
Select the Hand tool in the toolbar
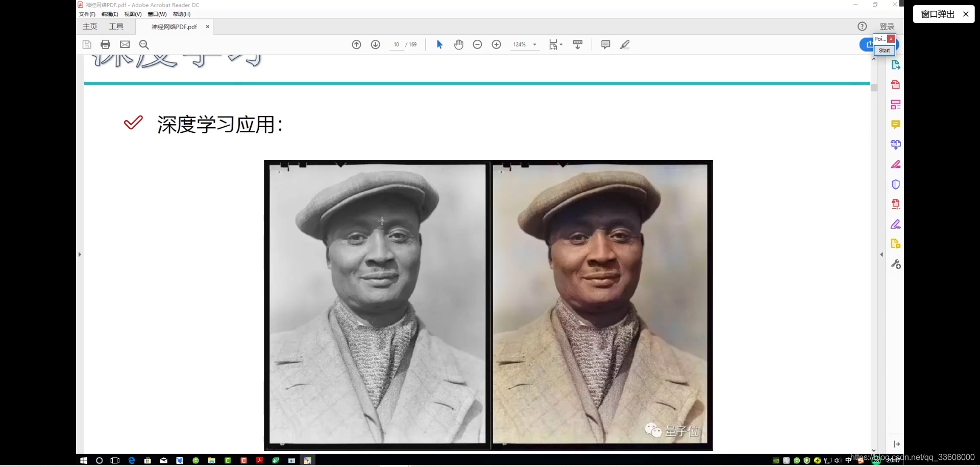(x=458, y=44)
